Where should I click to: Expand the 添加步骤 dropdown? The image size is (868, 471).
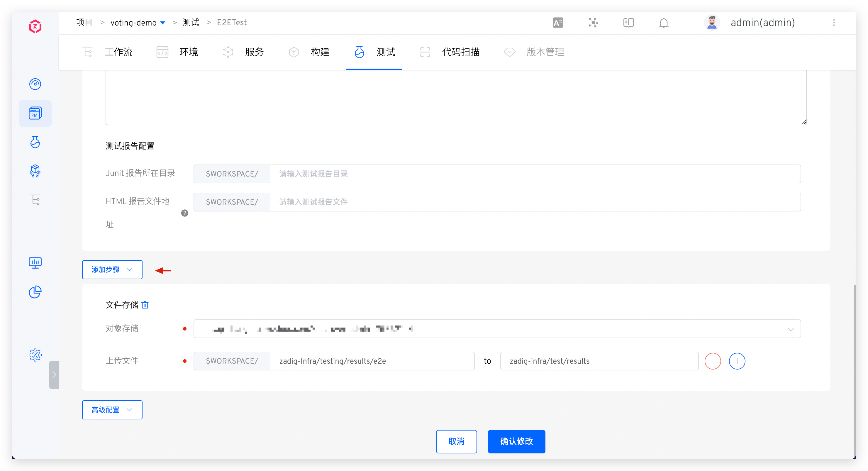point(112,270)
